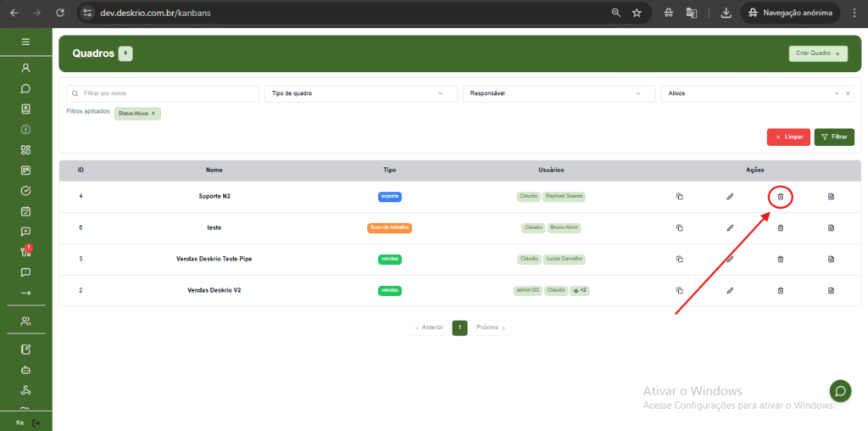The height and width of the screenshot is (431, 868).
Task: Click the Criar Quadro button
Action: (818, 53)
